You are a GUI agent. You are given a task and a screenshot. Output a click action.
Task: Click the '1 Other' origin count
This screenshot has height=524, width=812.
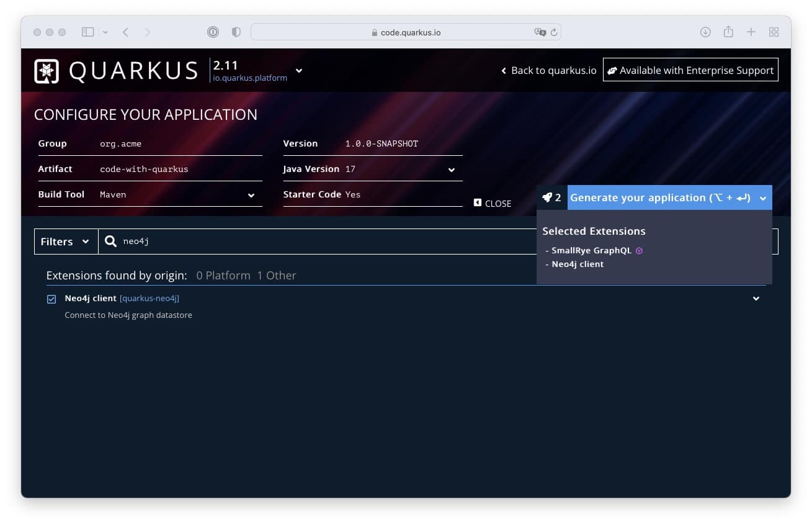click(x=277, y=276)
